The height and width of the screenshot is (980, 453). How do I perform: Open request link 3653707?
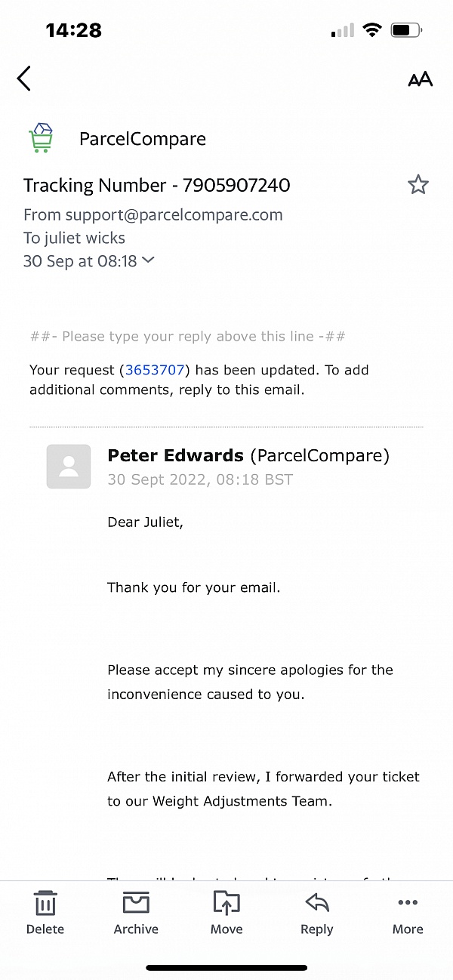[x=155, y=369]
